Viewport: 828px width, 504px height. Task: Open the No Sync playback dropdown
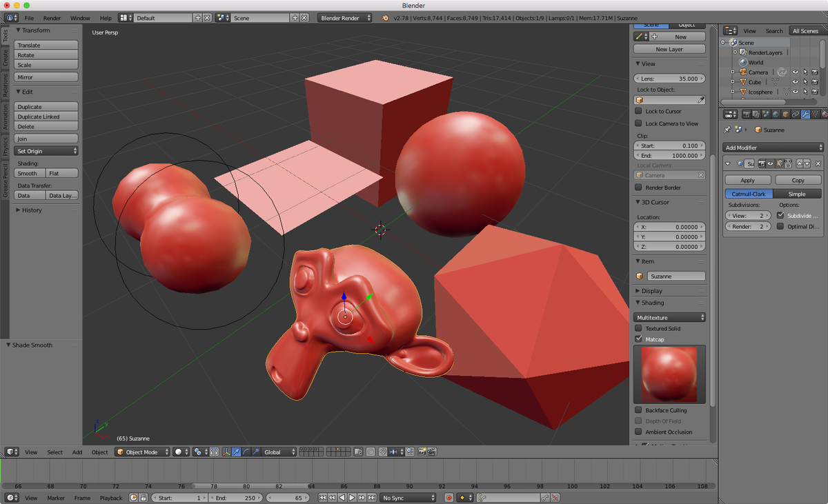pyautogui.click(x=408, y=497)
